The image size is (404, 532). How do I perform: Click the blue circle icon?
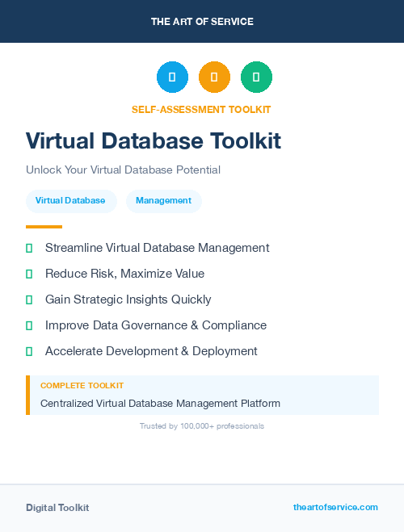pyautogui.click(x=172, y=77)
